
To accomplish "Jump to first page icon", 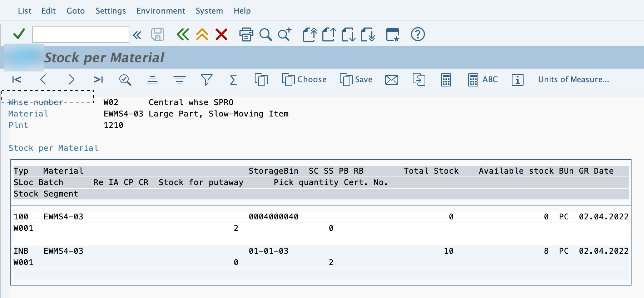I will 309,35.
